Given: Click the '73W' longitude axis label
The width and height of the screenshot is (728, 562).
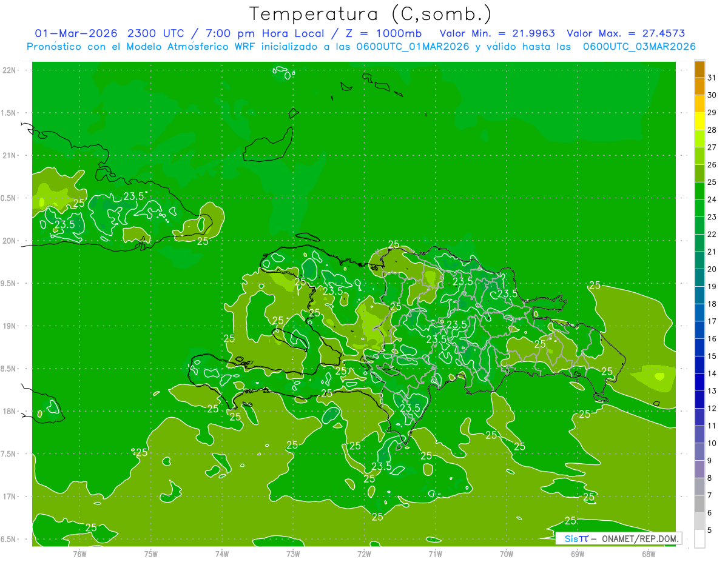Looking at the screenshot, I should [293, 554].
